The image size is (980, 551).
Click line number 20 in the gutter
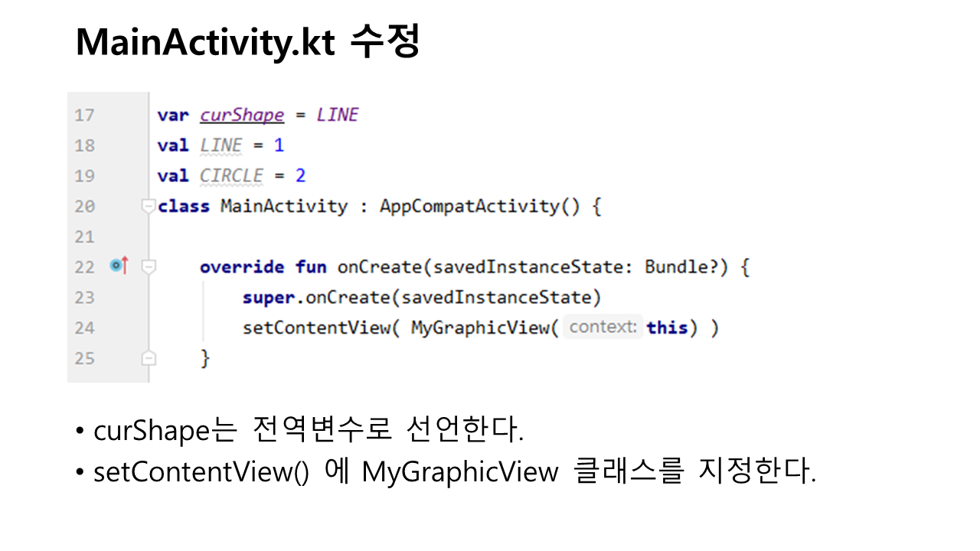[85, 207]
